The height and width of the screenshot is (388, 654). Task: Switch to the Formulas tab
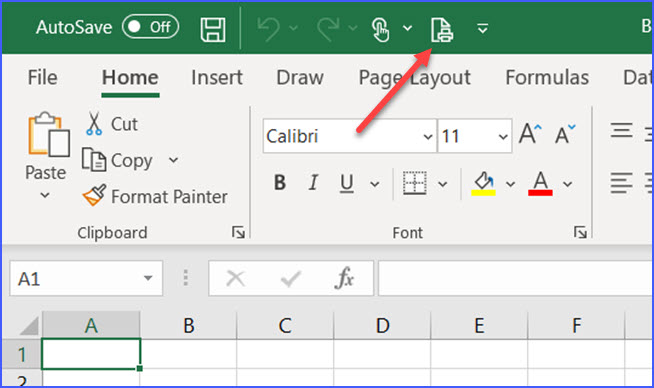[547, 78]
